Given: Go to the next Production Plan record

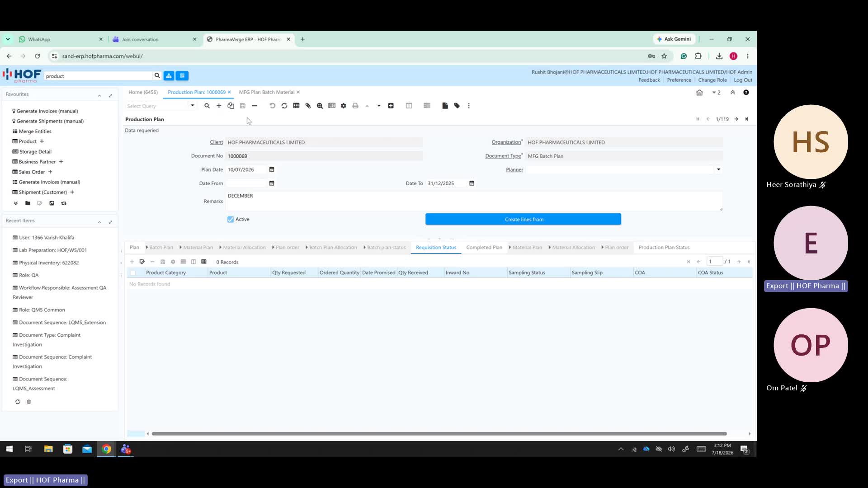Looking at the screenshot, I should [736, 119].
